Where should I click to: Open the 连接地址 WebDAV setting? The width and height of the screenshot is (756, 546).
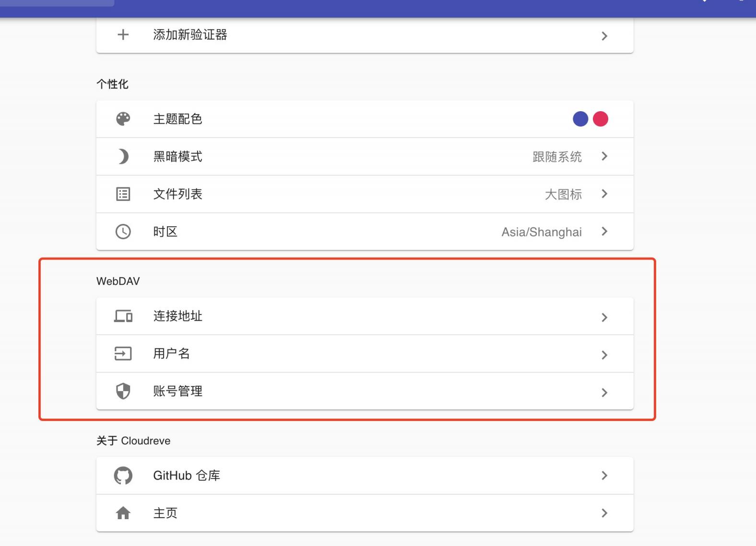[x=178, y=316]
